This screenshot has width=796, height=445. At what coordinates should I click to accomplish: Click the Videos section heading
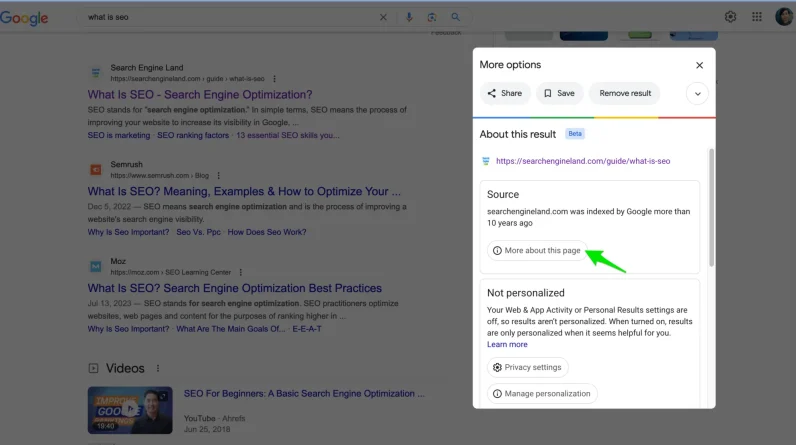click(125, 368)
